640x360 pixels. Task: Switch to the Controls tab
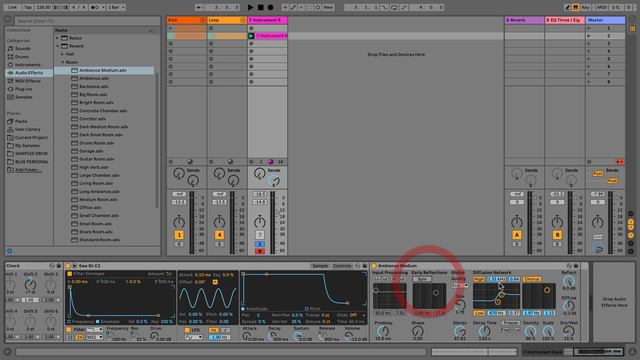tap(342, 266)
